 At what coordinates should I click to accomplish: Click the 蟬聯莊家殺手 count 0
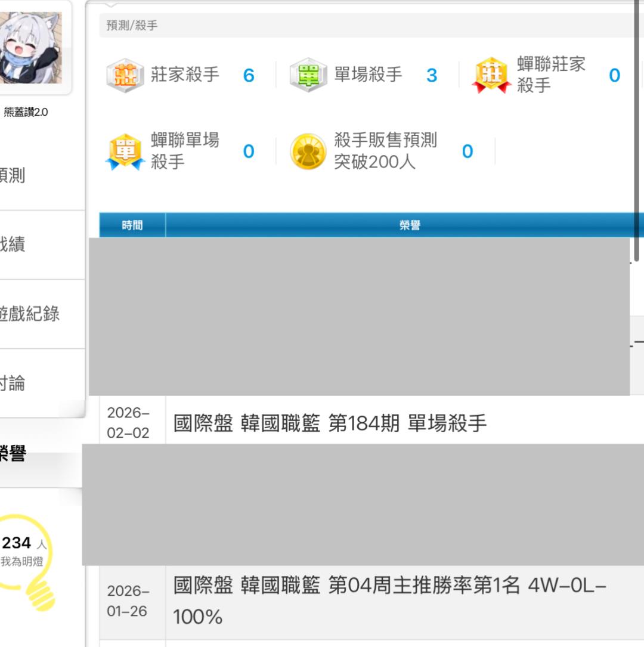tap(615, 76)
